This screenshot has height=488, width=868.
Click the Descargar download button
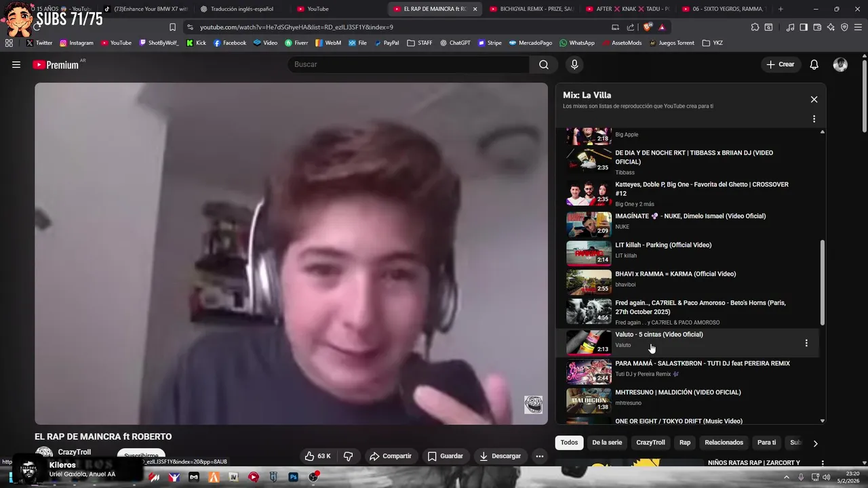coord(500,456)
